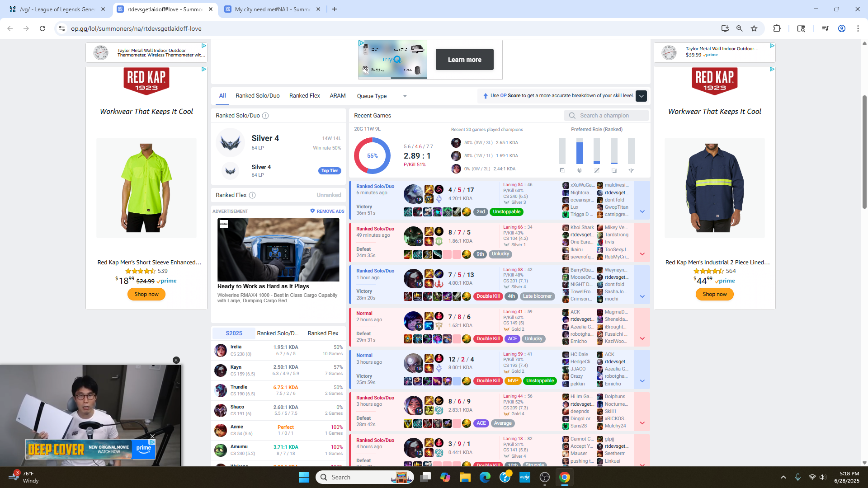Click the Top Tier button
The image size is (868, 488).
(x=330, y=171)
